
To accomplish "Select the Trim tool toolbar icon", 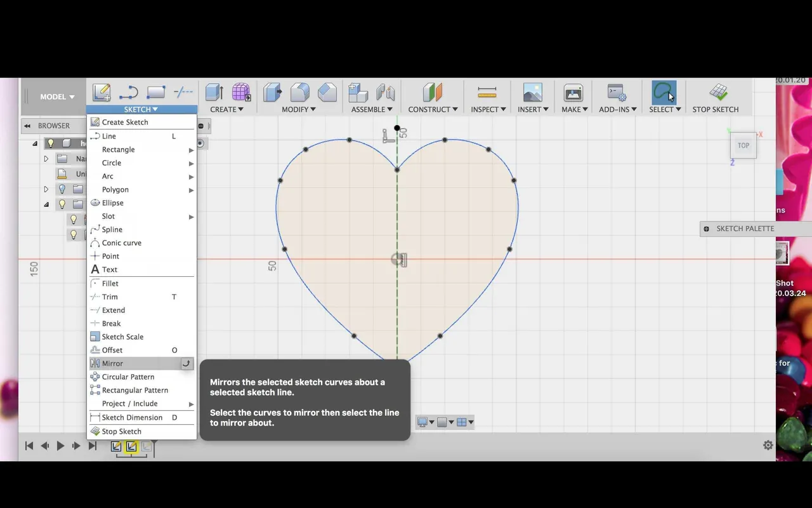I will click(183, 93).
